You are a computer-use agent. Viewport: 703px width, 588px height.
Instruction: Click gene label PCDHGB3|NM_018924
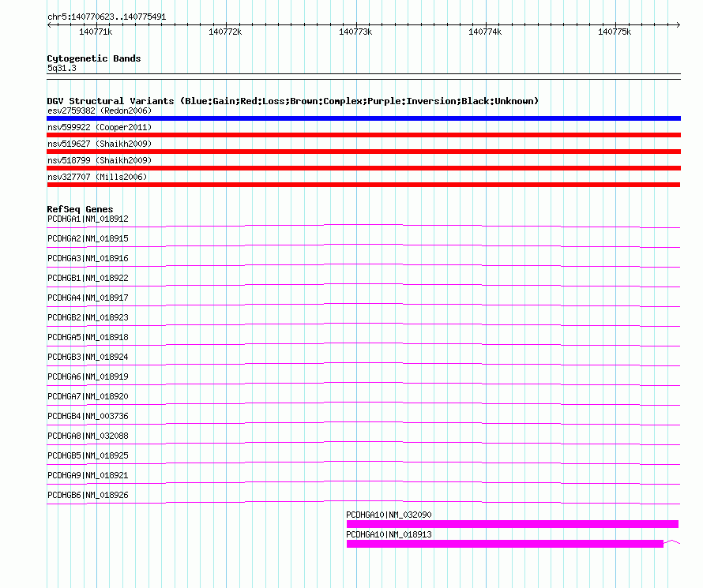pyautogui.click(x=88, y=357)
